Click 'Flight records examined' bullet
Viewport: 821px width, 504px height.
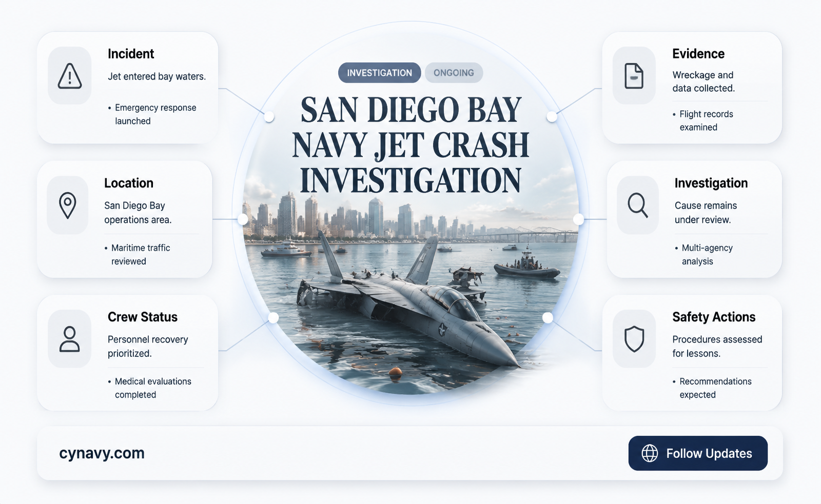(x=703, y=120)
